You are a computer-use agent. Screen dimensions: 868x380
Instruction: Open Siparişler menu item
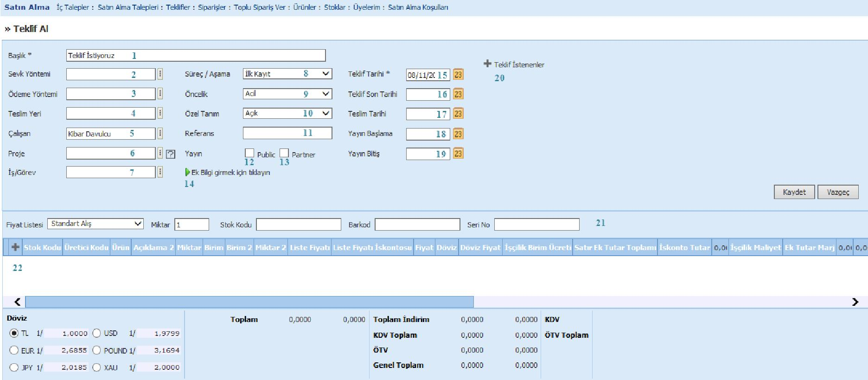[212, 7]
